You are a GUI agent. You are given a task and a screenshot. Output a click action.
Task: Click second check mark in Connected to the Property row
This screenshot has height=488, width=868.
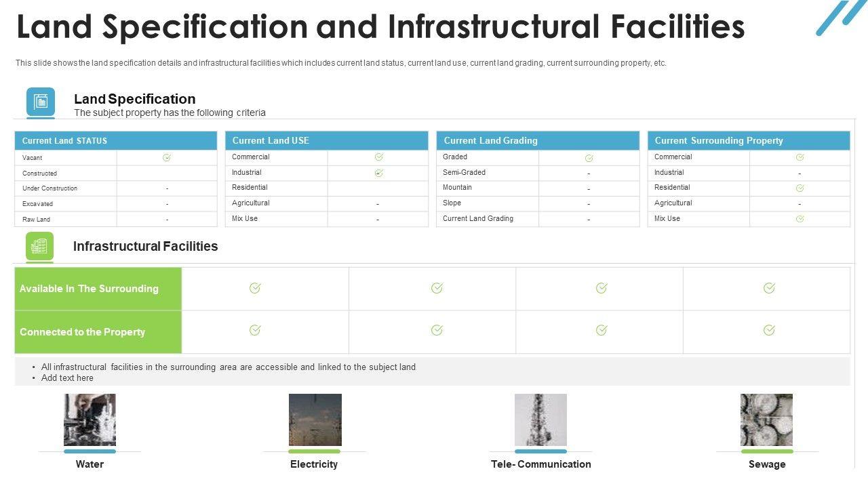437,330
